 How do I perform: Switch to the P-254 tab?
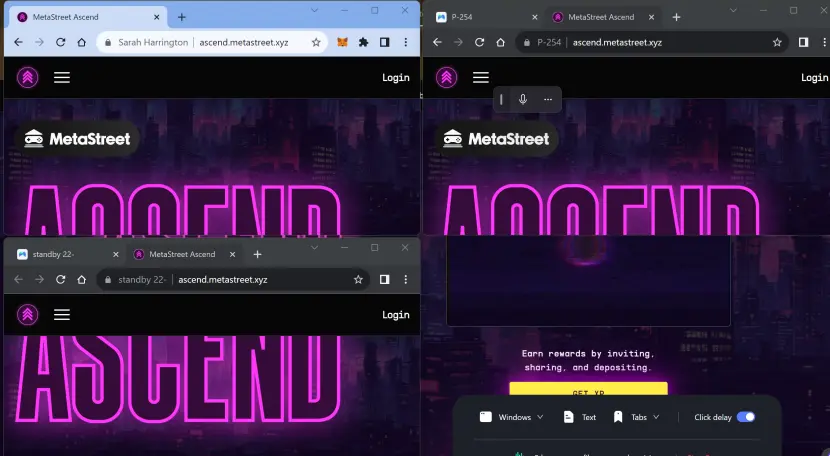pyautogui.click(x=484, y=17)
